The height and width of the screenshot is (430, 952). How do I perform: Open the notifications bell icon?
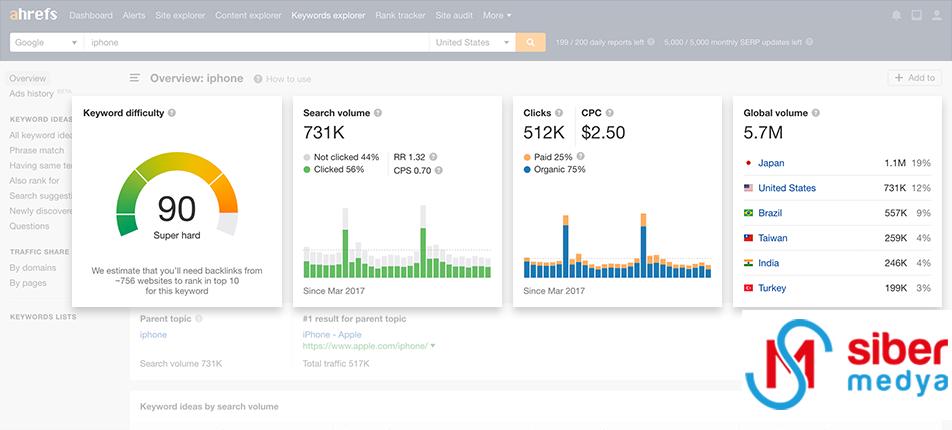coord(897,15)
